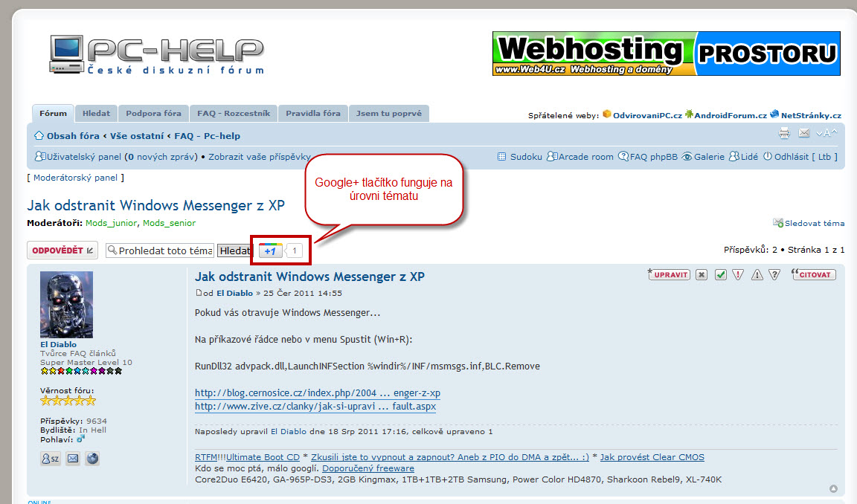Click the warning triangle icon on post
The height and width of the screenshot is (504, 857).
click(757, 275)
